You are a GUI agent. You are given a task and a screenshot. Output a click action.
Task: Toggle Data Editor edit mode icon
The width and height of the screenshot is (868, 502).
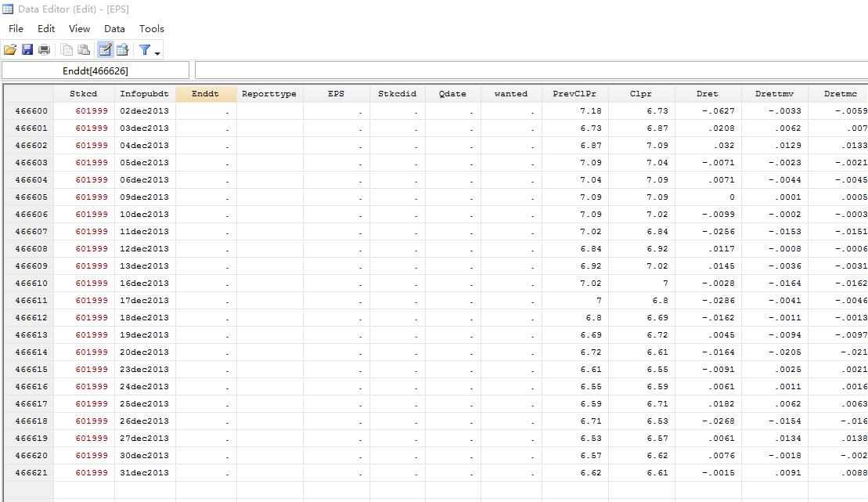click(x=105, y=50)
